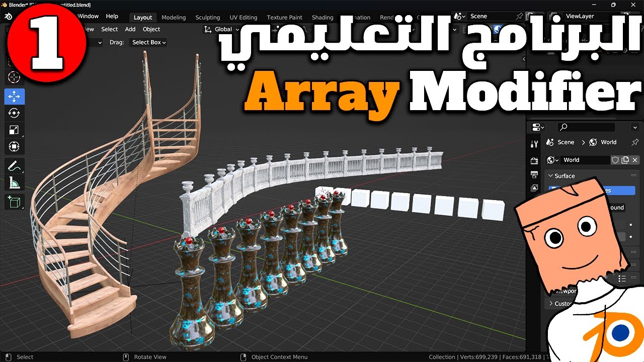Open the Help menu
The width and height of the screenshot is (644, 362).
(x=112, y=17)
